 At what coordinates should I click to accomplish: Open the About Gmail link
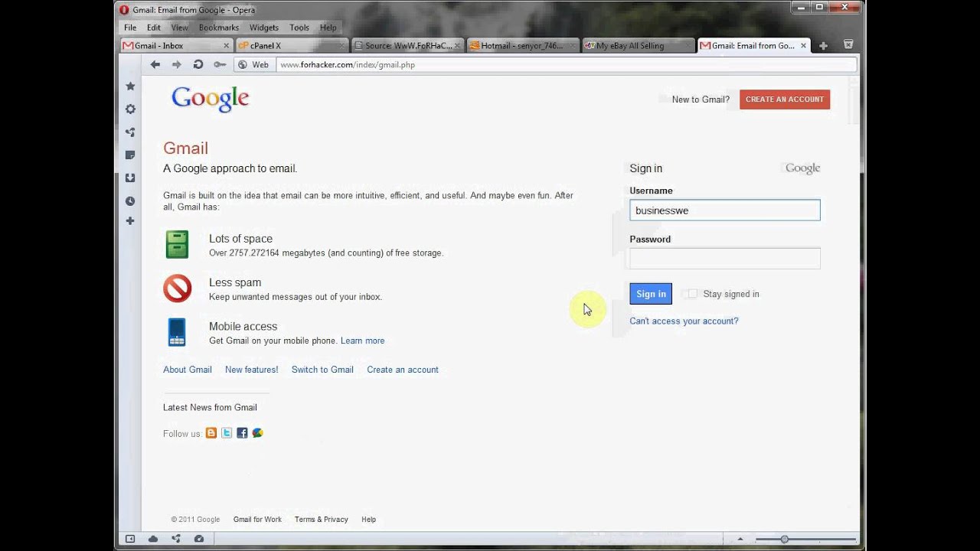(x=188, y=370)
